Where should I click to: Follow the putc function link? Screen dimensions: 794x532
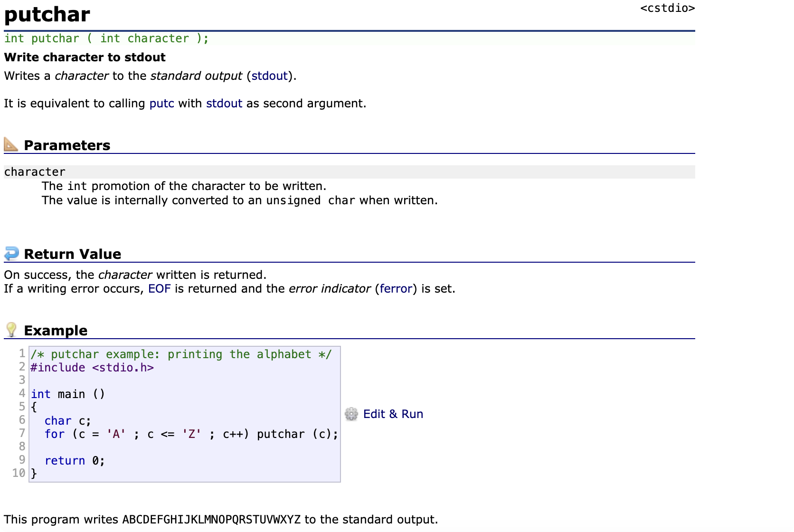pos(161,104)
